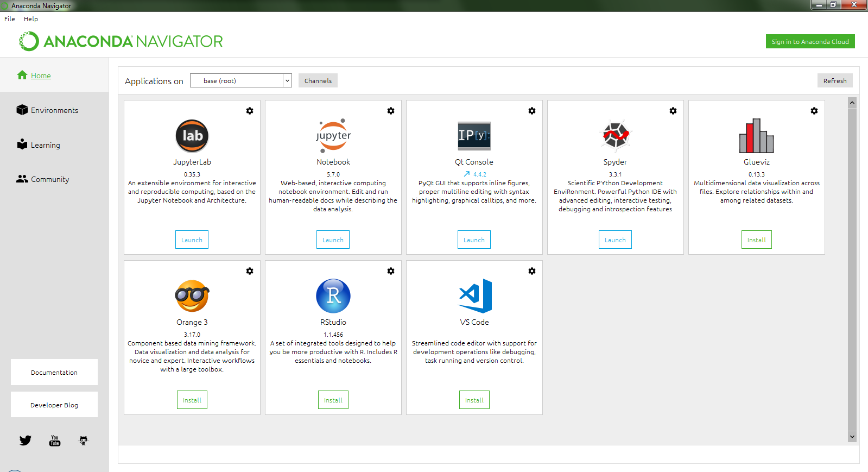Open Glueviz tile gear options
Viewport: 868px width, 472px height.
pyautogui.click(x=814, y=111)
